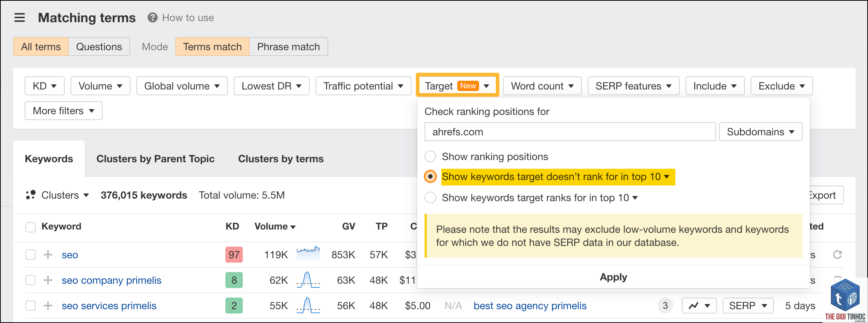Viewport: 868px width, 323px height.
Task: Open the Volume filter dropdown
Action: 100,86
